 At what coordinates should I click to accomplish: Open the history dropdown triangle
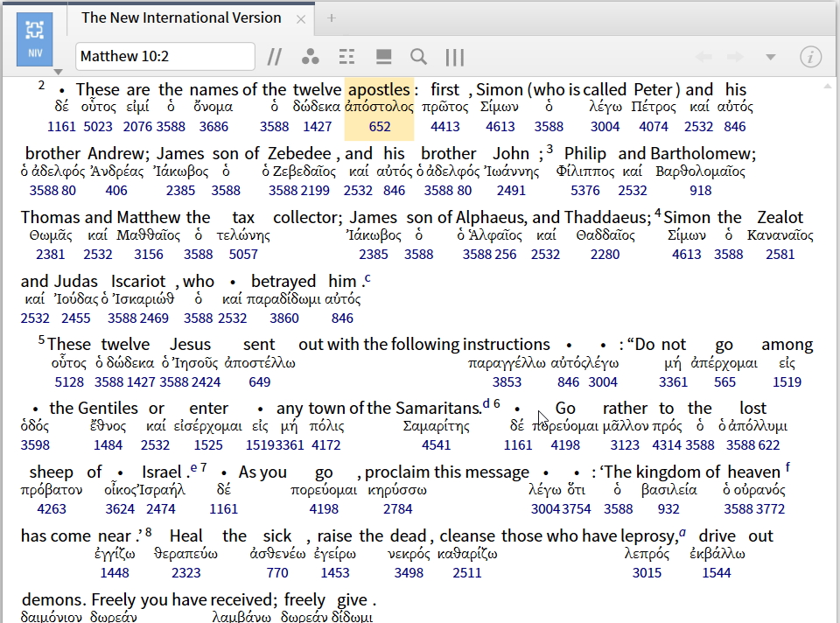(770, 58)
